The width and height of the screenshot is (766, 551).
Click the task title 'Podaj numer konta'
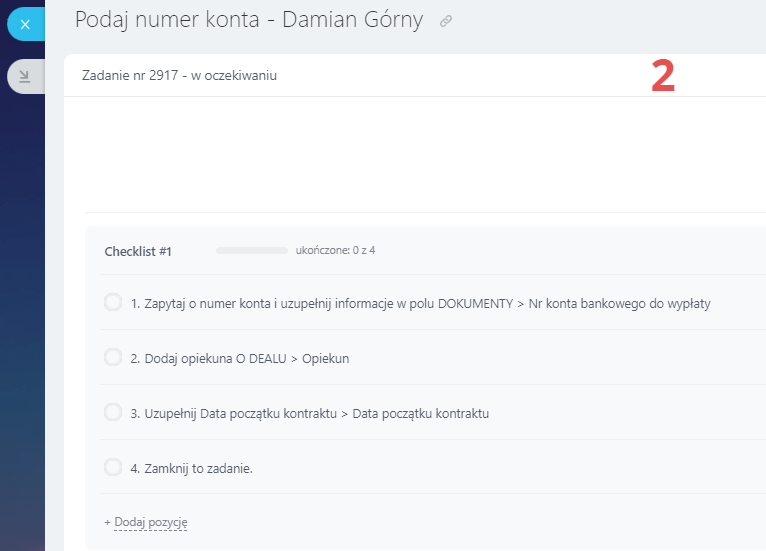(249, 20)
